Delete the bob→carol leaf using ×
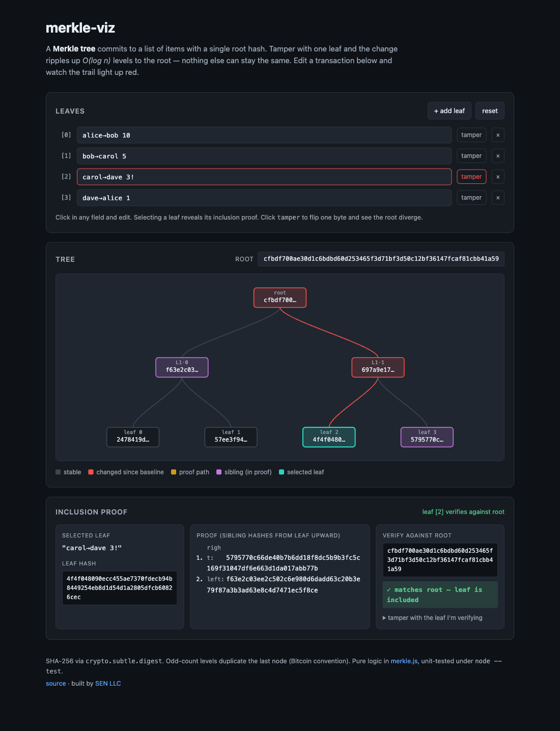Image resolution: width=560 pixels, height=731 pixels. [x=498, y=156]
